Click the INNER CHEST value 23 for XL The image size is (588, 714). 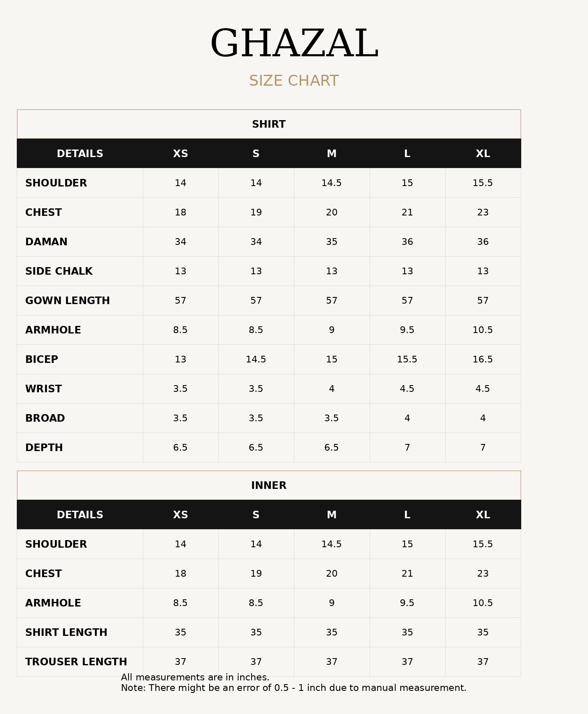(x=483, y=574)
